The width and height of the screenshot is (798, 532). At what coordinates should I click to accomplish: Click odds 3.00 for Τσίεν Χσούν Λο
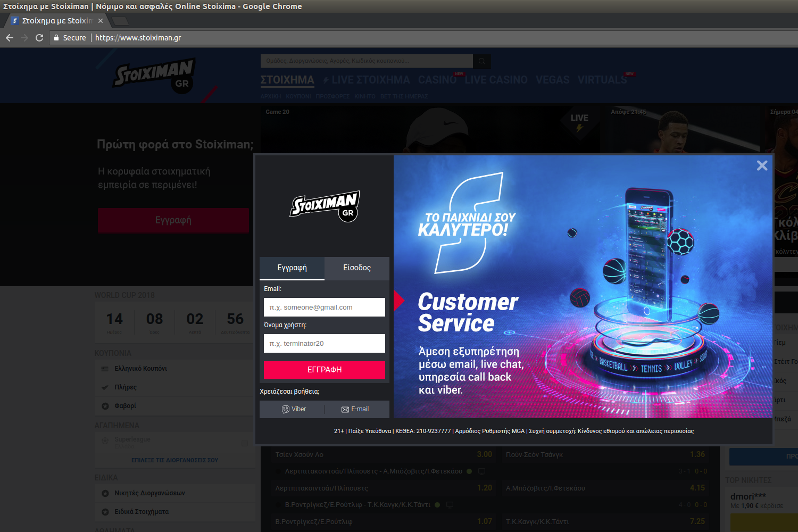point(484,454)
